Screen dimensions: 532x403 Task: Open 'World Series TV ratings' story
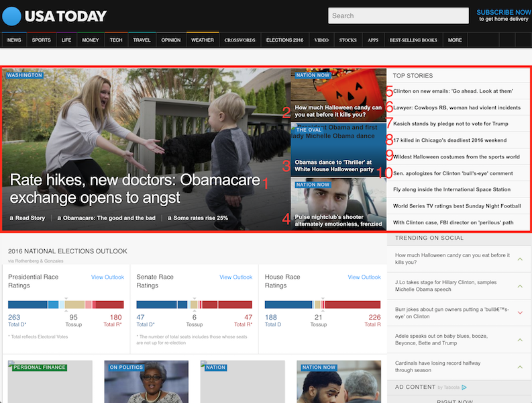point(457,206)
